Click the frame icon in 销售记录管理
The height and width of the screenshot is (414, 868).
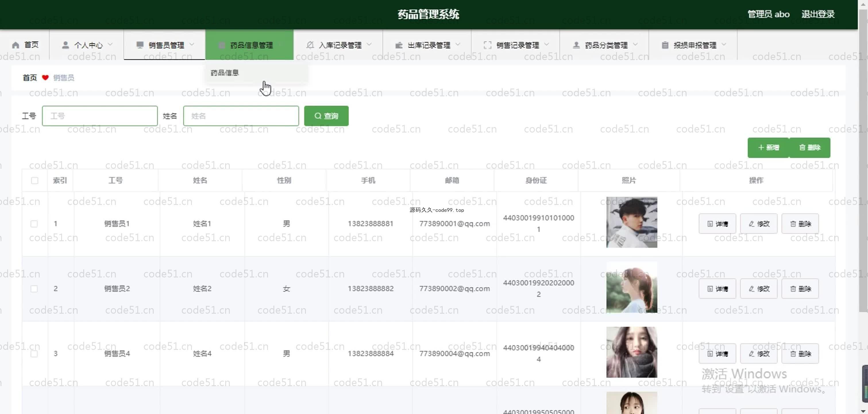[x=488, y=45]
